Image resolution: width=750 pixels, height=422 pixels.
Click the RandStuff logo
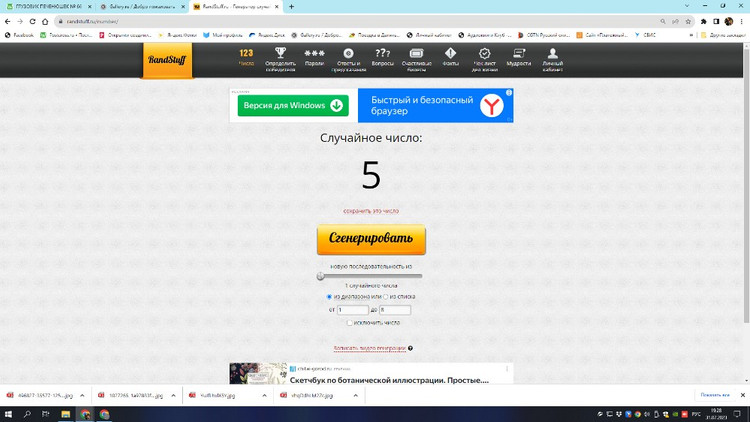[x=167, y=60]
